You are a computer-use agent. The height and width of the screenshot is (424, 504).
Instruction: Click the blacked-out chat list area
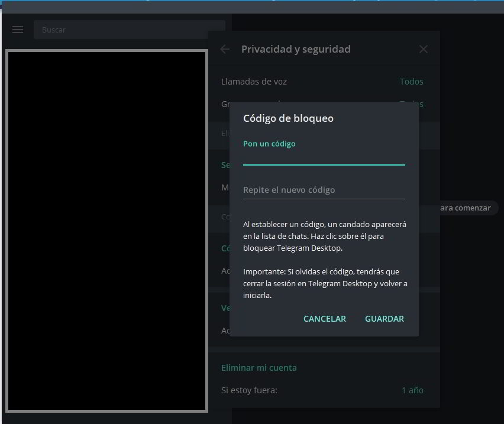point(106,231)
